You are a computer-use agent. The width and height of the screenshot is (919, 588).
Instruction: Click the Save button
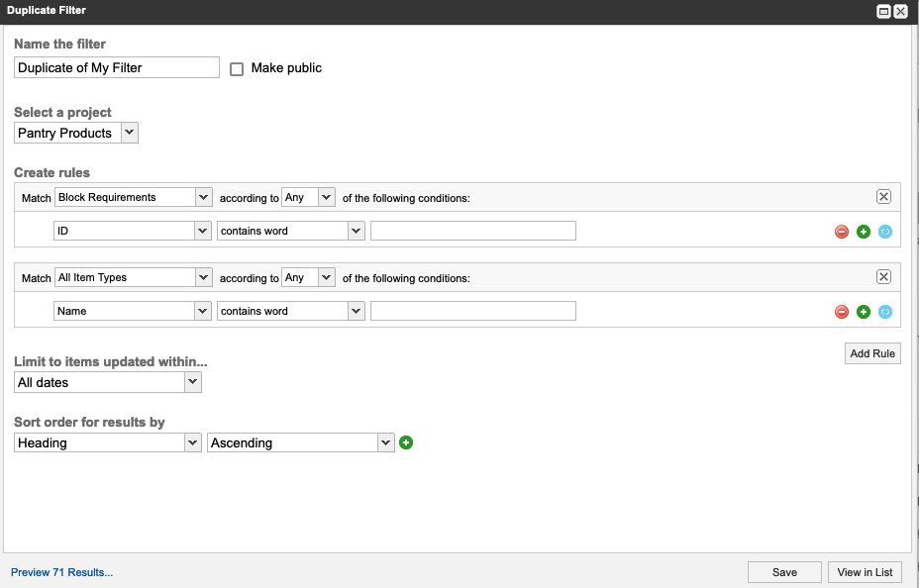click(784, 572)
